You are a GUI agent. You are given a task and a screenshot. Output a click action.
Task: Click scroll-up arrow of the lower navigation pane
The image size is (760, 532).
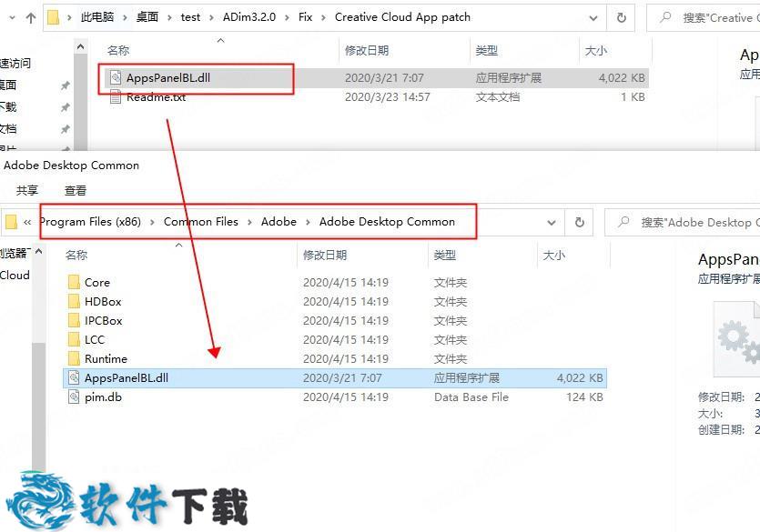click(39, 252)
